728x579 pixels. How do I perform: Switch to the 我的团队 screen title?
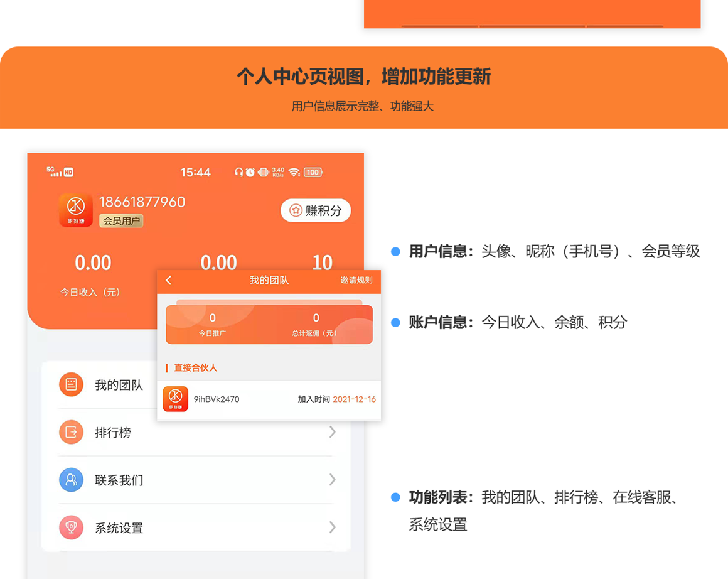point(269,281)
